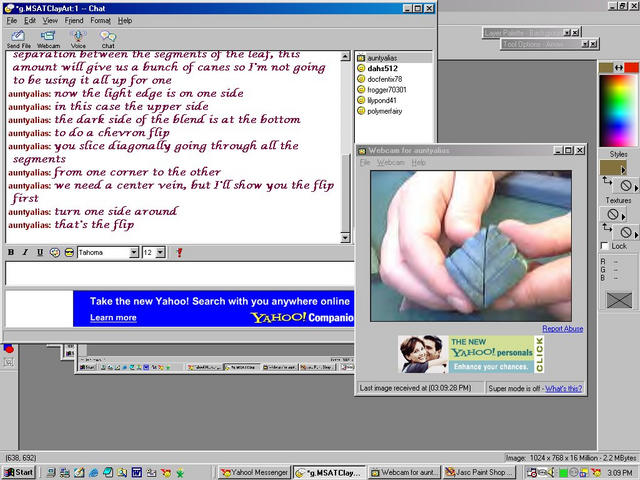640x480 pixels.
Task: Click the swap arrows icon beside background Textures box
Action: point(607,227)
